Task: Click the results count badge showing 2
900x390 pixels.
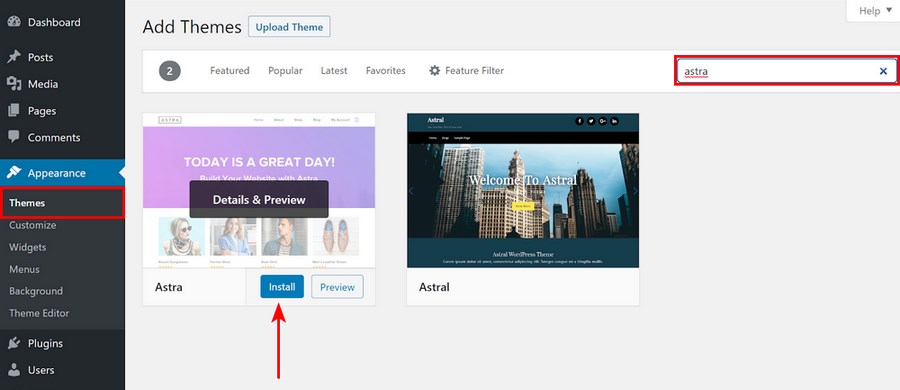Action: 170,71
